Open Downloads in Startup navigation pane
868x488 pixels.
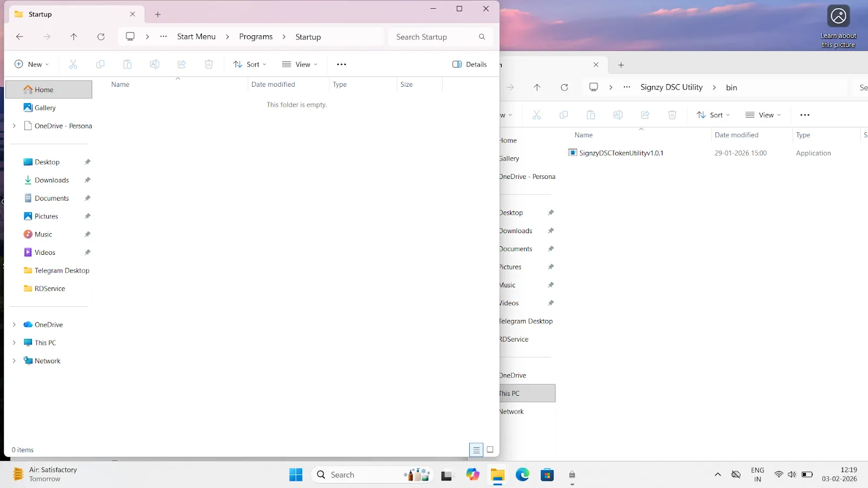(52, 180)
